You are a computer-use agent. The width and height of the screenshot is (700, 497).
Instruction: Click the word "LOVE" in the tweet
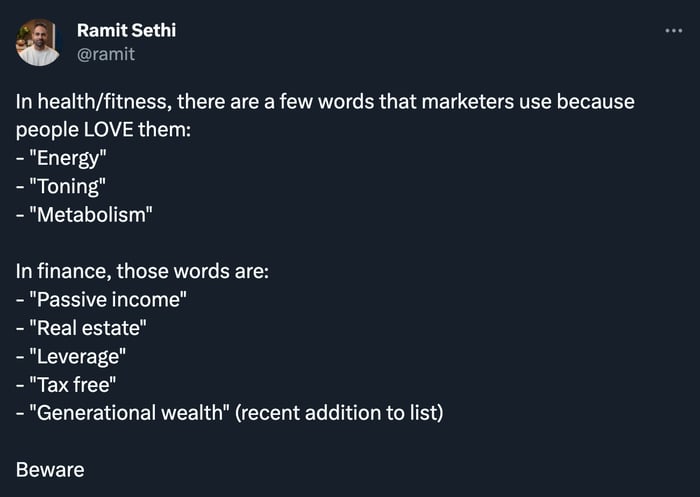point(108,130)
